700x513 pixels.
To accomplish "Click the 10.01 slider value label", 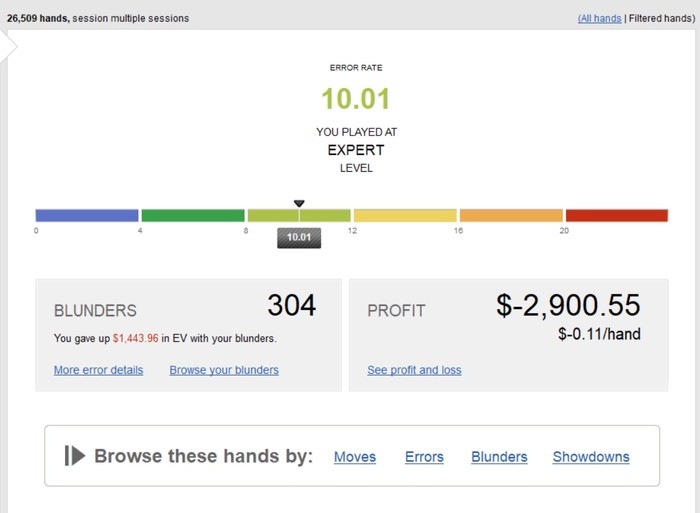I will click(x=299, y=238).
